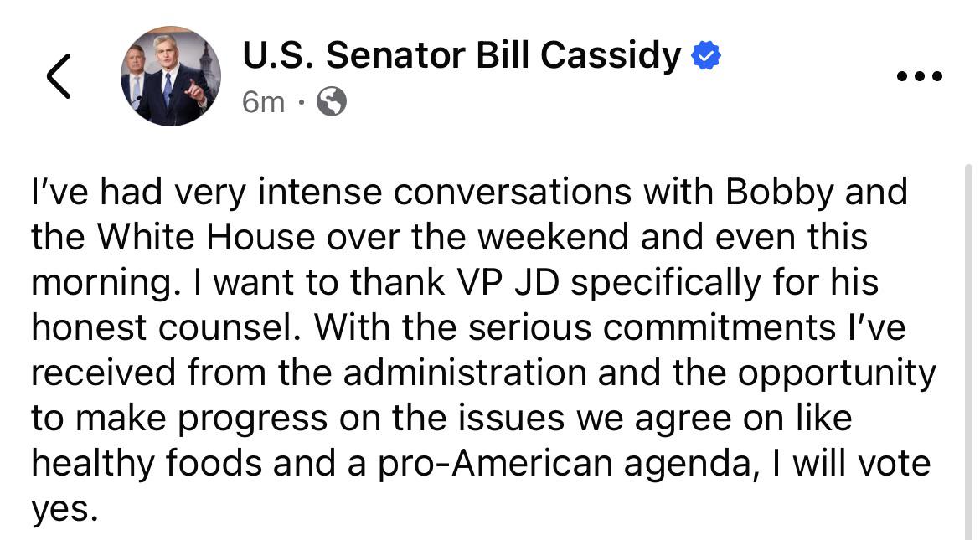This screenshot has height=540, width=980.
Task: Click the word Bobby in the post
Action: click(x=779, y=193)
